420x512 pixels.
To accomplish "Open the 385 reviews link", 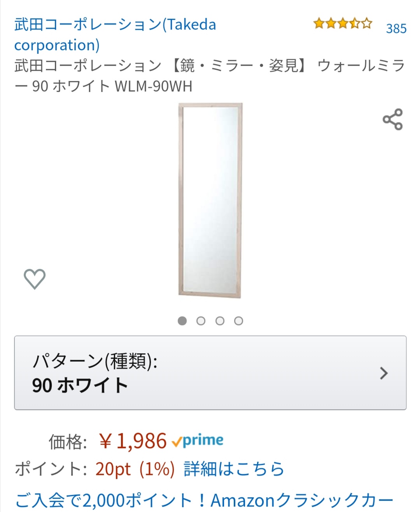I will (396, 28).
